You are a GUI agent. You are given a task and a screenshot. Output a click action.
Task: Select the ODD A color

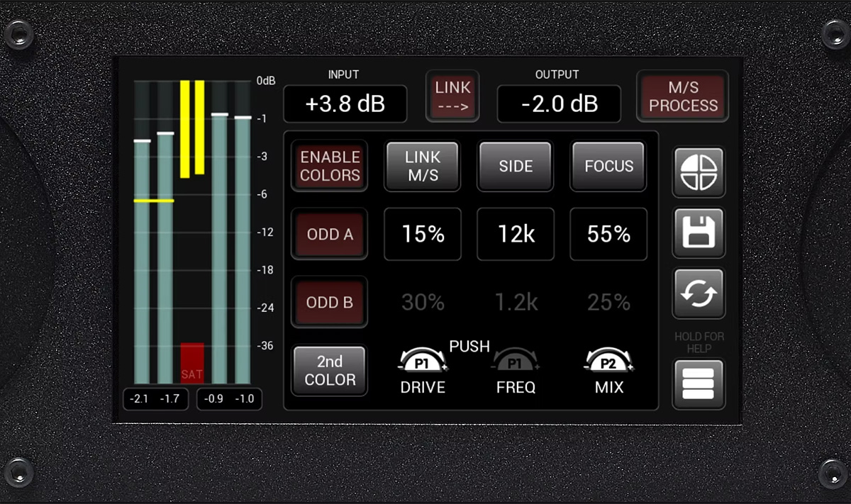tap(330, 234)
